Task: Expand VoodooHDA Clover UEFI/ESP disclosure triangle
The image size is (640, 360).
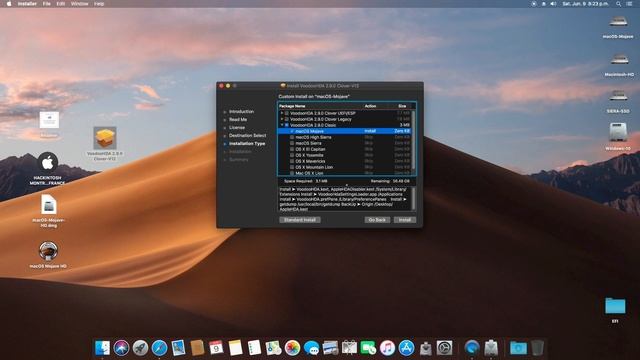Action: click(x=282, y=113)
